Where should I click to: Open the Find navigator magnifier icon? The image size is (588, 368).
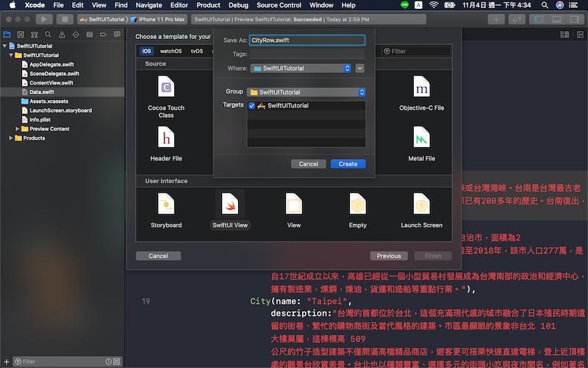point(48,35)
